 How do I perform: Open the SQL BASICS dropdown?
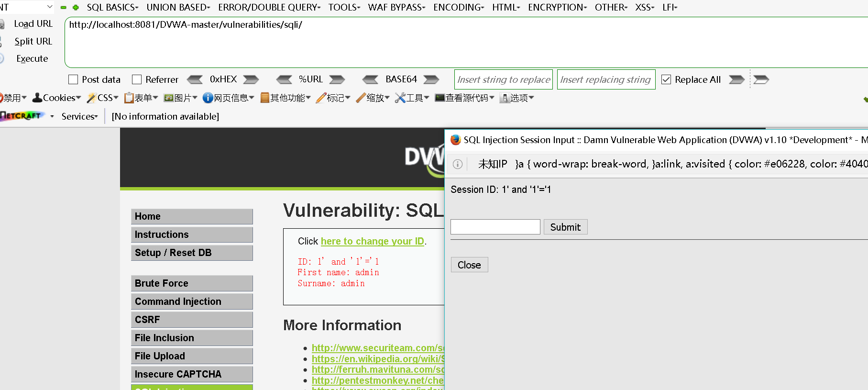pos(112,7)
